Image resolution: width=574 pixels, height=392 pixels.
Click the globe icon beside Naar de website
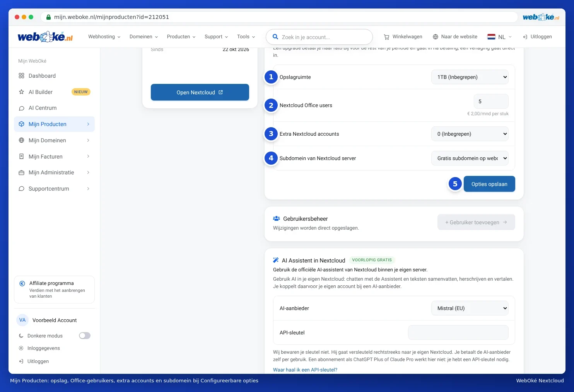[x=436, y=37]
